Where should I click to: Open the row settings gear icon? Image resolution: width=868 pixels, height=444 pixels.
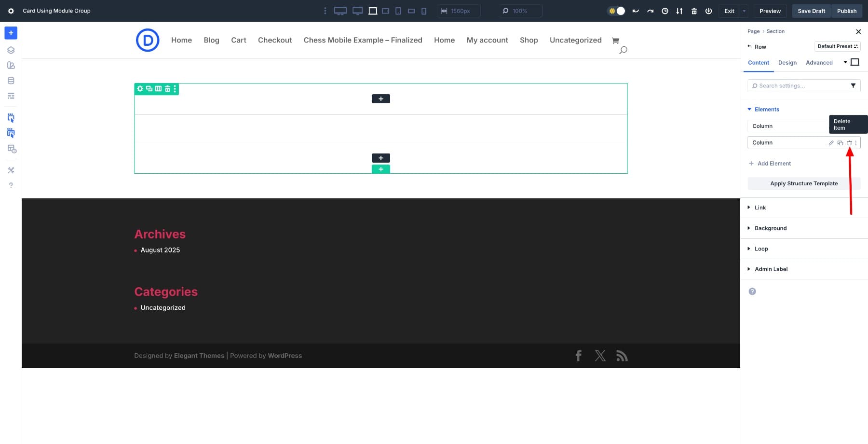point(140,89)
